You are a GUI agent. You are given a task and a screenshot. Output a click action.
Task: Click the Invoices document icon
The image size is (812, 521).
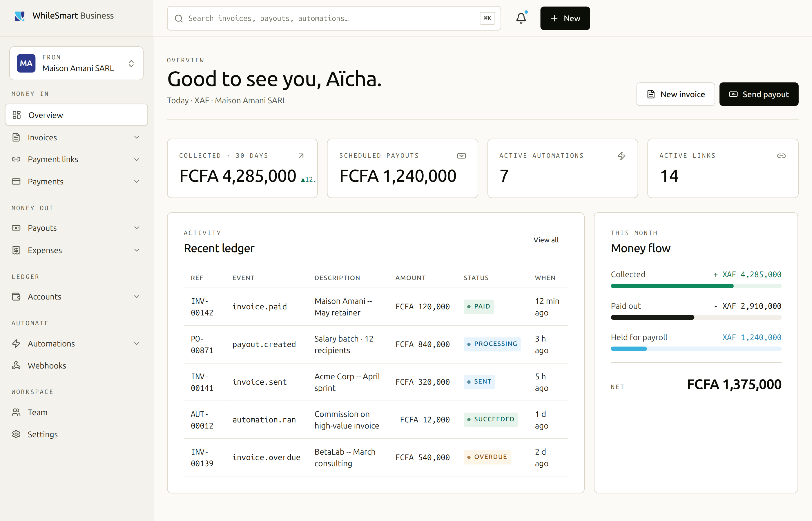(16, 137)
